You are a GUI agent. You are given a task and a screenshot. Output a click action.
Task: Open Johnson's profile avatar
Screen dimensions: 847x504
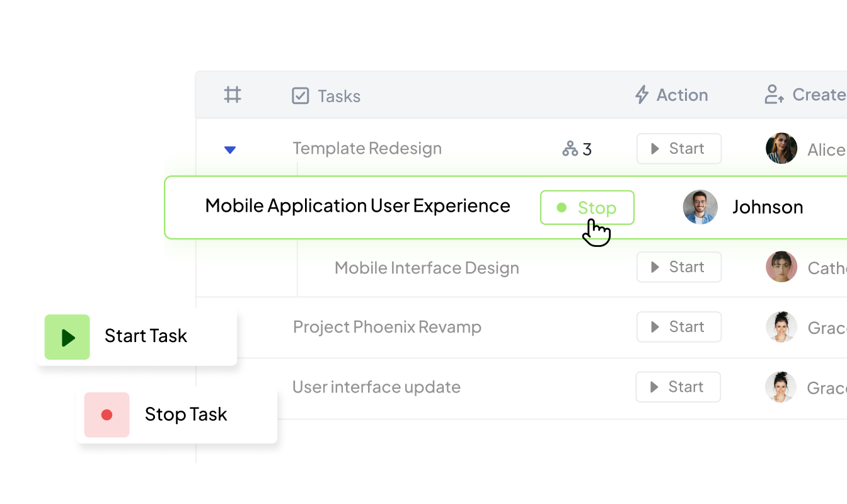pos(700,207)
